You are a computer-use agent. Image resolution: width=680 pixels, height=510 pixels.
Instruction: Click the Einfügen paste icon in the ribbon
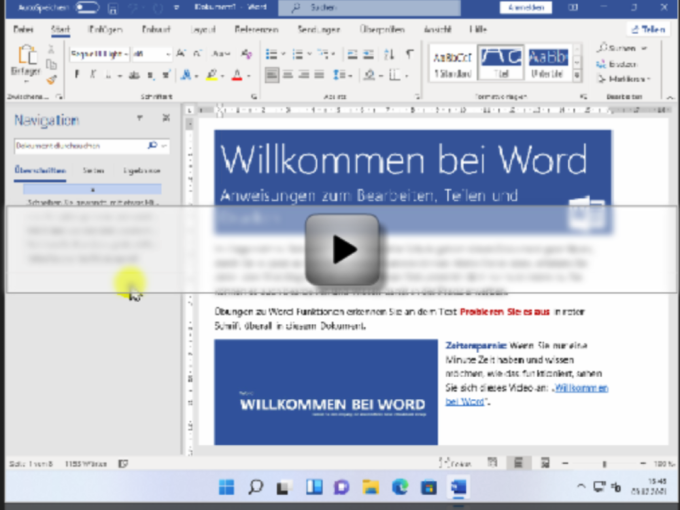27,58
